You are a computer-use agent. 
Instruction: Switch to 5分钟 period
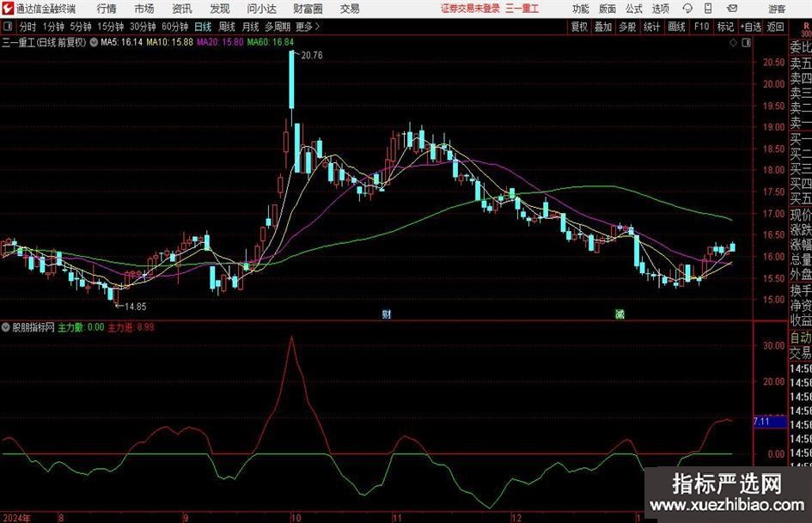[x=80, y=27]
